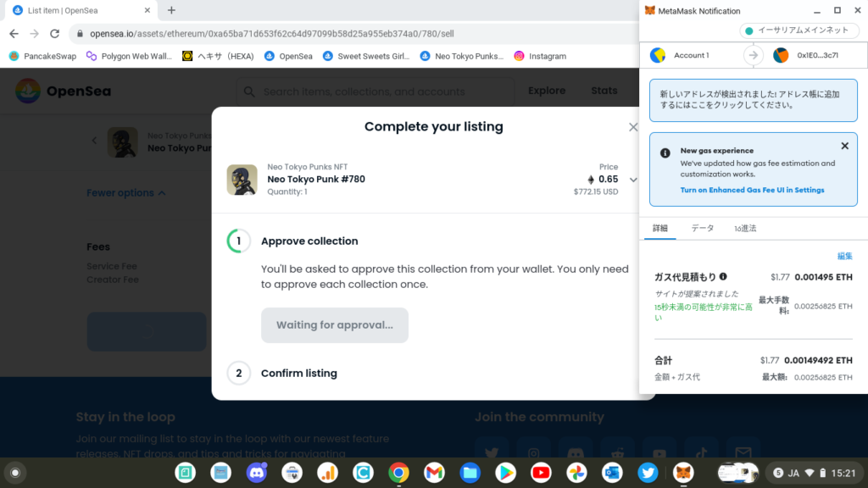Open Outlook from the shelf
The width and height of the screenshot is (868, 488).
[612, 473]
